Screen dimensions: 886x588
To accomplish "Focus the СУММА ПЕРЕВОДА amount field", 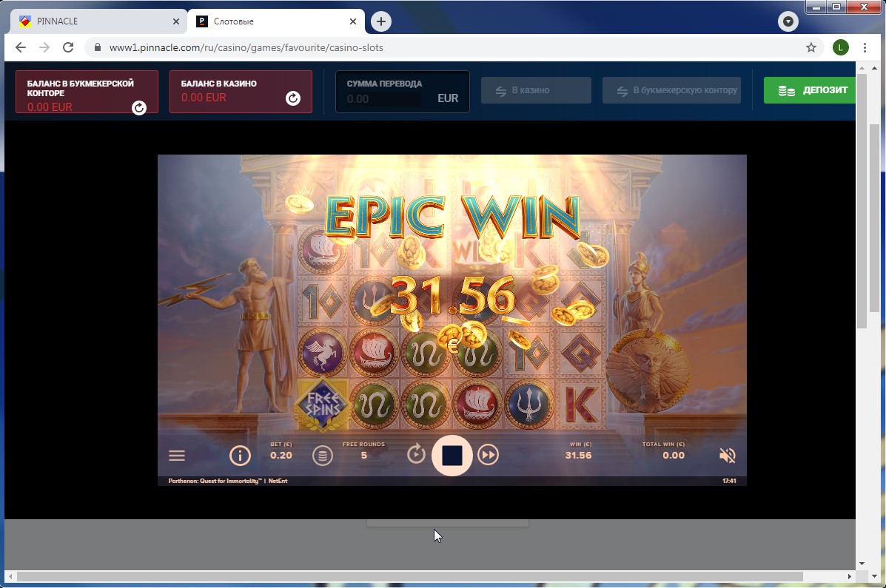I will point(383,99).
